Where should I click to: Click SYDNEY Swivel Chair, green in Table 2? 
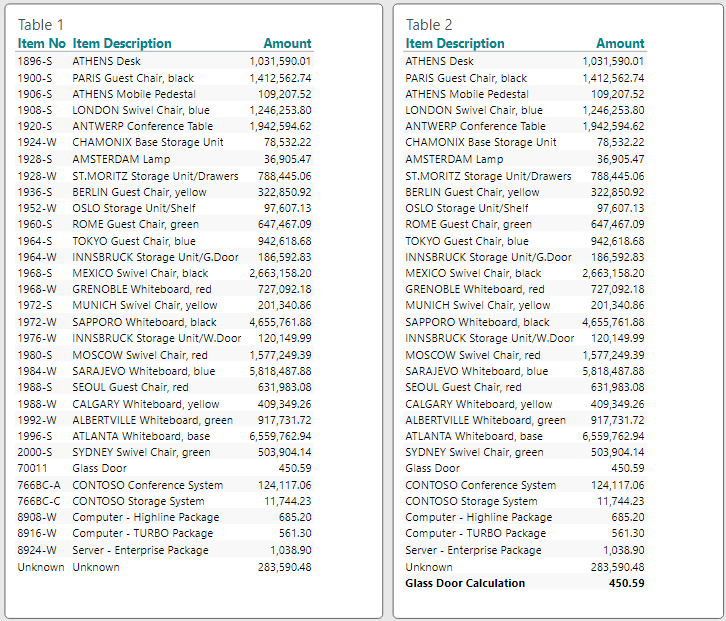(474, 452)
